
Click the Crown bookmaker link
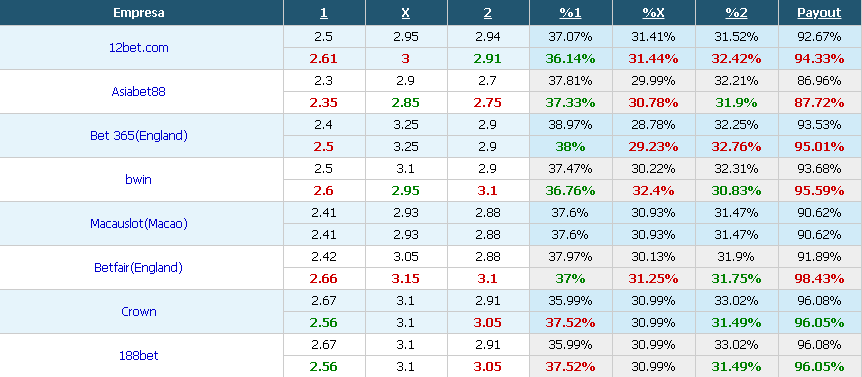(x=139, y=312)
